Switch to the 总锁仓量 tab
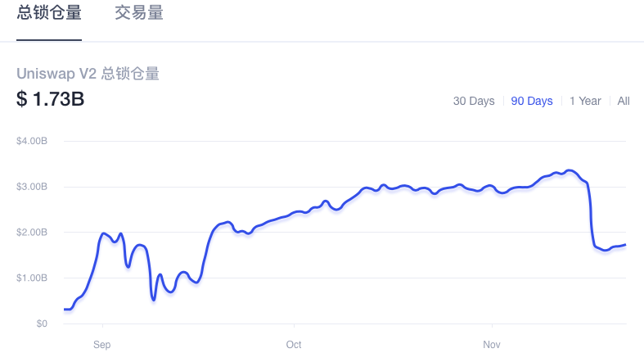The width and height of the screenshot is (644, 353). click(x=49, y=13)
